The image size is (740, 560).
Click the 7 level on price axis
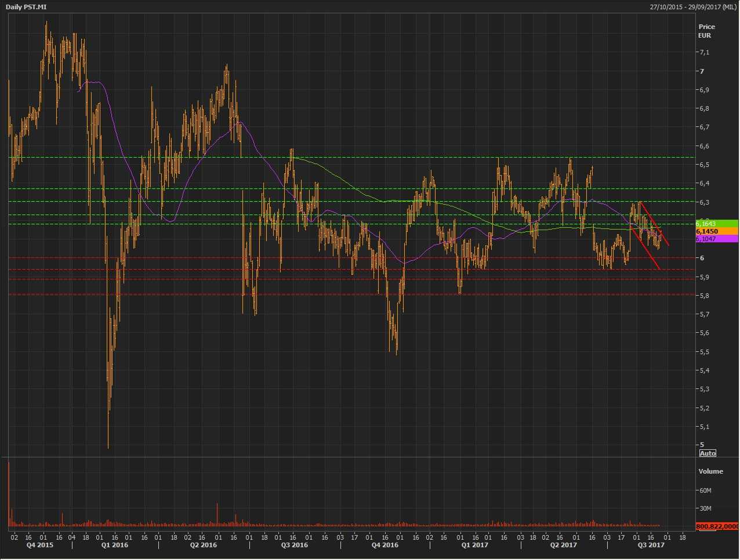[702, 71]
